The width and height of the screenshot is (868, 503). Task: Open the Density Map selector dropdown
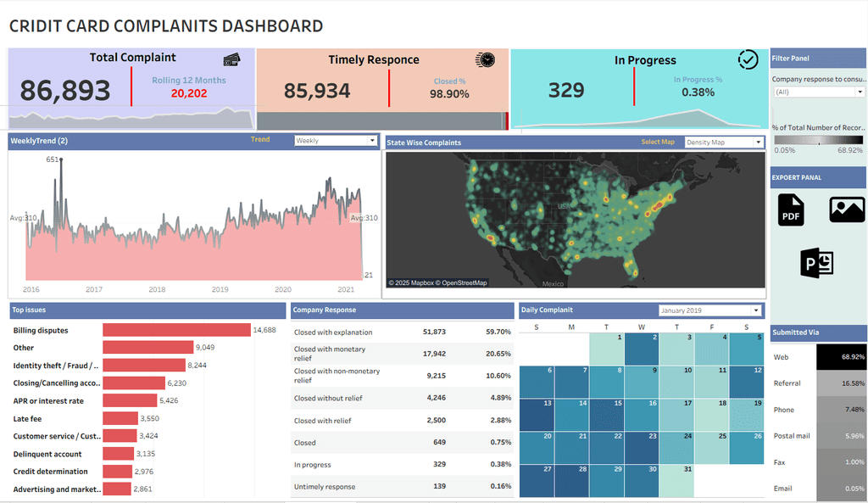[x=724, y=143]
